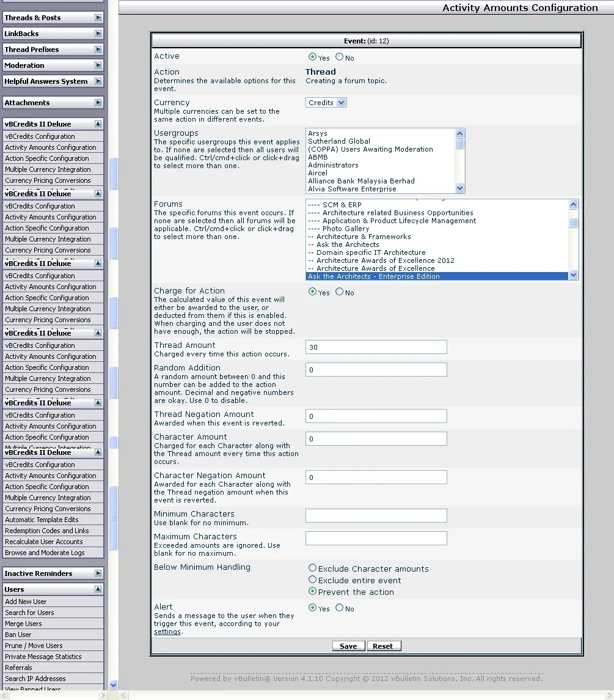Expand the LinkBacks section arrow
This screenshot has height=700, width=614.
point(98,34)
